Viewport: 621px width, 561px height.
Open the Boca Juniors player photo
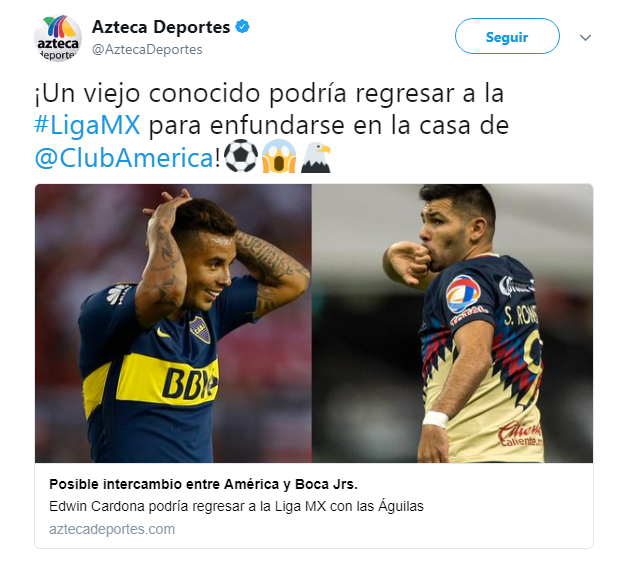click(x=173, y=323)
